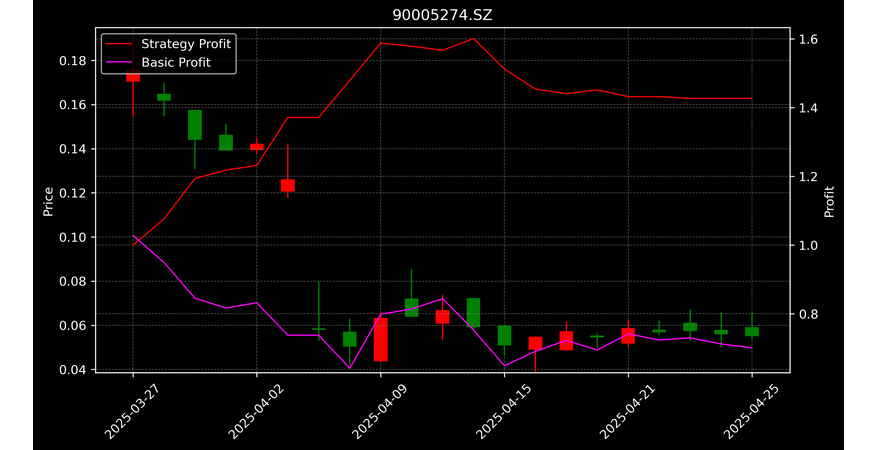Click the magenta Basic Profit legend line
The width and height of the screenshot is (878, 450).
pyautogui.click(x=118, y=63)
